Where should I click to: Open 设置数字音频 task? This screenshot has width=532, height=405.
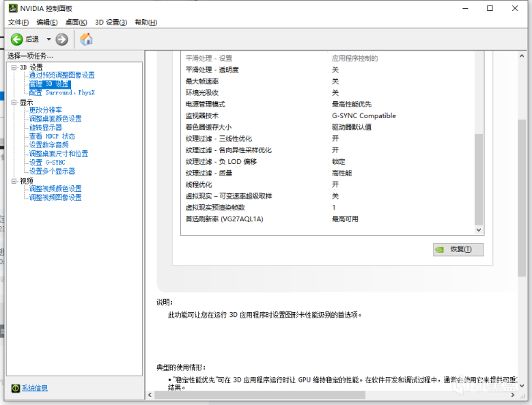click(49, 145)
